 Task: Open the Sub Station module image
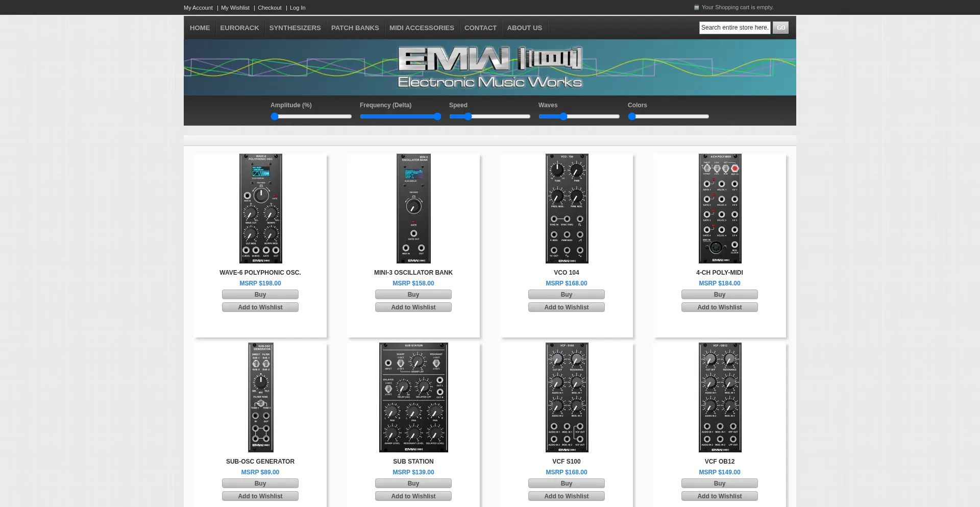point(413,397)
